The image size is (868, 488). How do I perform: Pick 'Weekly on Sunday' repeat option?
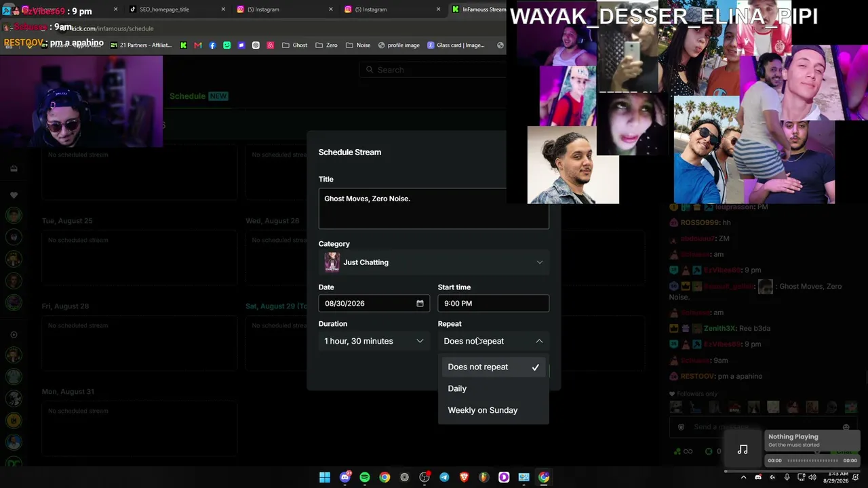click(494, 410)
